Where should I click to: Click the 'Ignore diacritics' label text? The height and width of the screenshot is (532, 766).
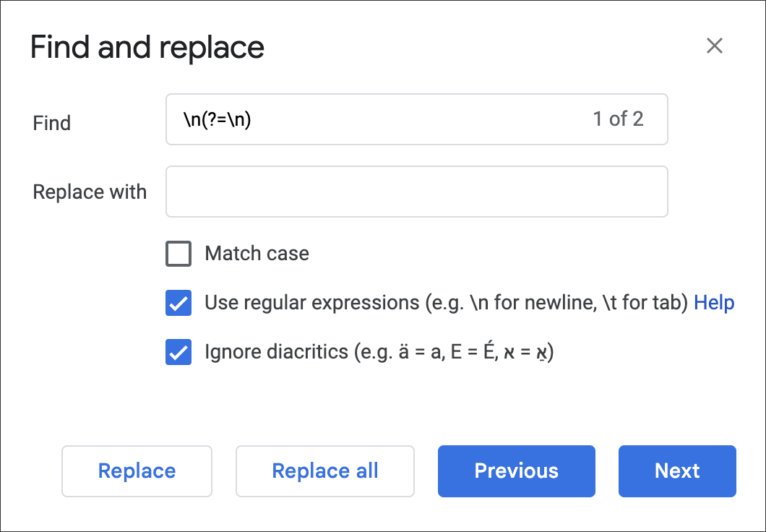276,352
